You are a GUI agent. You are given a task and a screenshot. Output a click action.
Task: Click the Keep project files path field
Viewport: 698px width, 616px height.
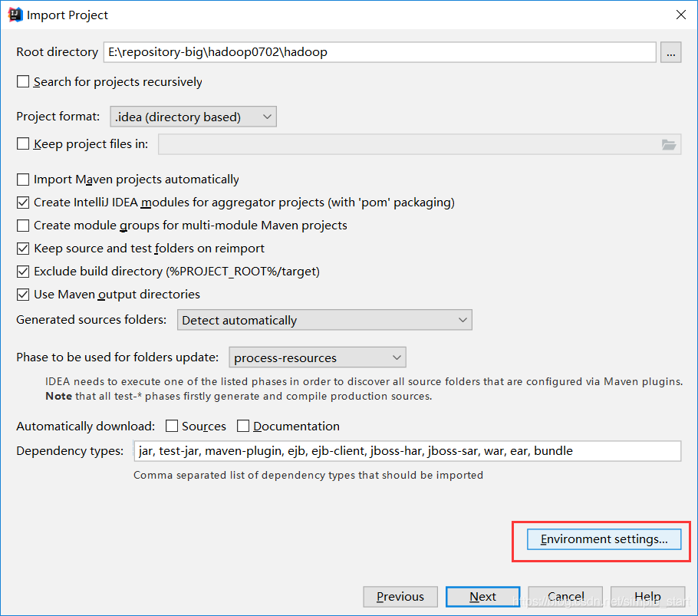click(420, 144)
